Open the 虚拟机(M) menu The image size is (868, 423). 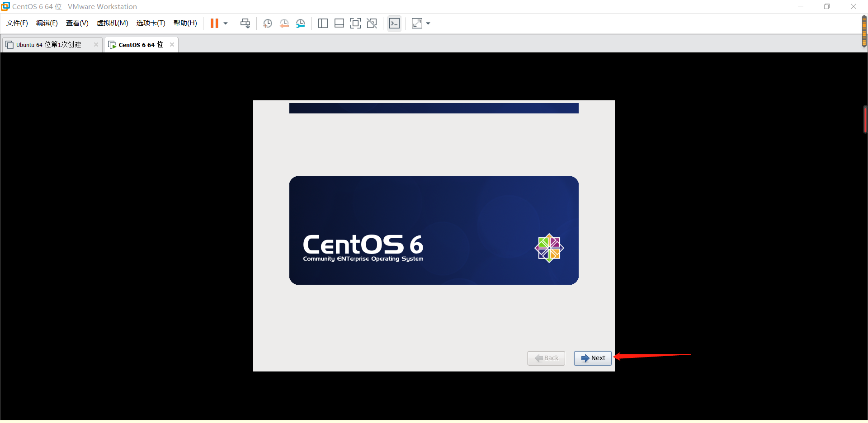pyautogui.click(x=113, y=23)
